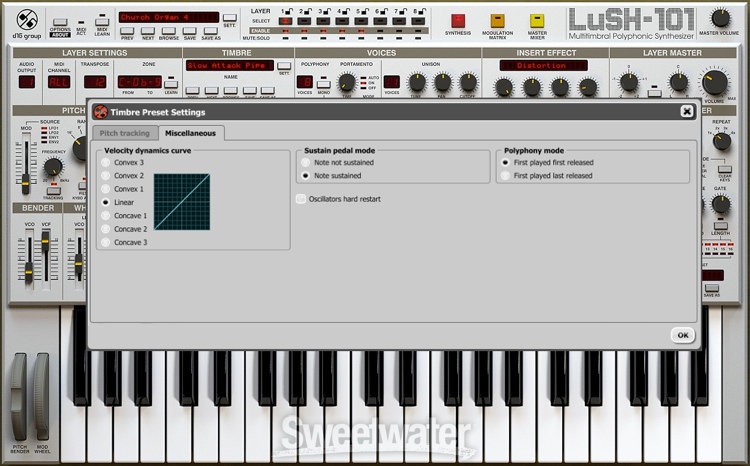Select the Concave 2 velocity curve
The height and width of the screenshot is (466, 750).
click(x=106, y=229)
